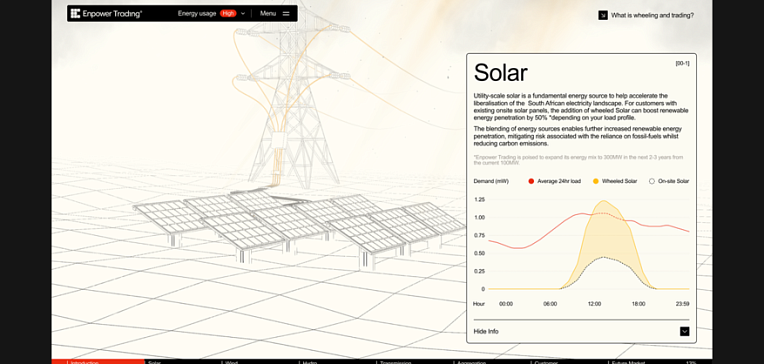The height and width of the screenshot is (364, 764).
Task: Open the Hydro section tab
Action: [309, 362]
